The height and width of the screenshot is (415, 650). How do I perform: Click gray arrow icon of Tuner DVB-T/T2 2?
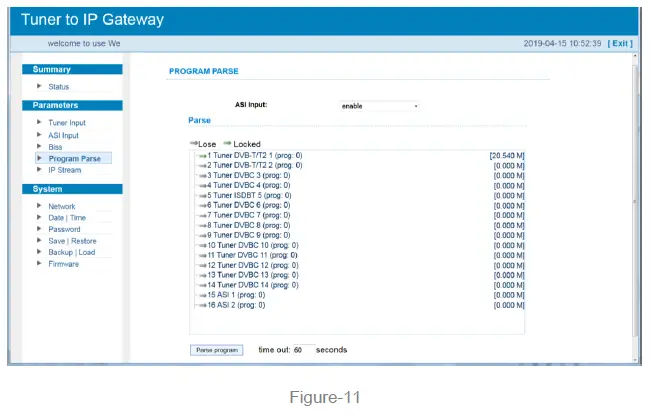pos(203,166)
